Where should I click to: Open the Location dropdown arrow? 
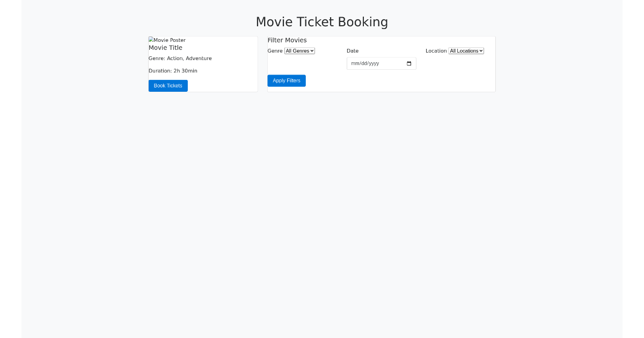[x=481, y=50]
